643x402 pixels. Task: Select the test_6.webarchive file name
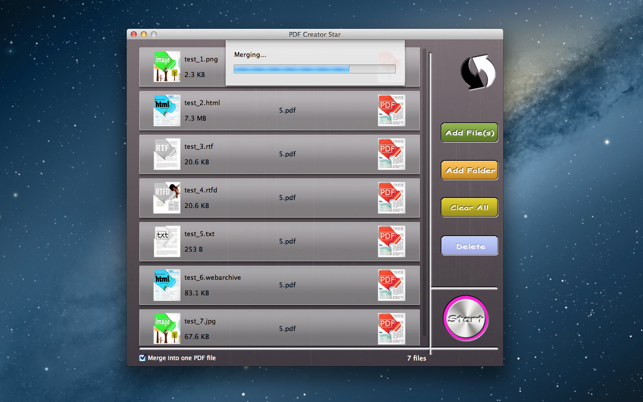click(212, 278)
